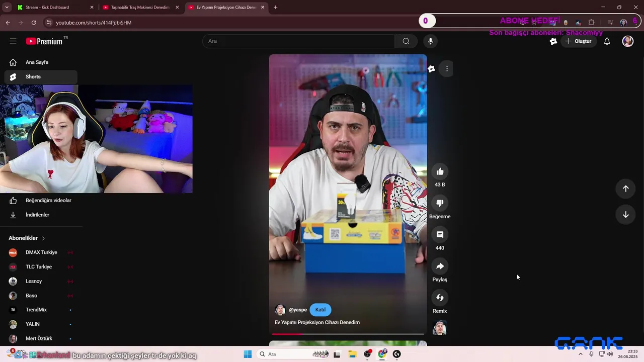
Task: Open Mert Öztürk subscription channel
Action: [x=40, y=338]
